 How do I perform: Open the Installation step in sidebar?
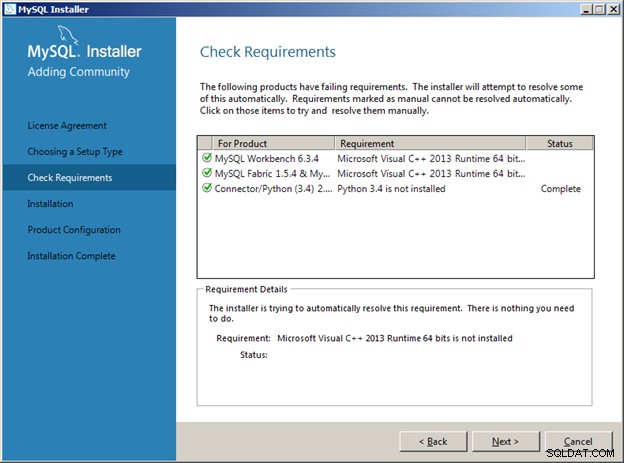[50, 204]
